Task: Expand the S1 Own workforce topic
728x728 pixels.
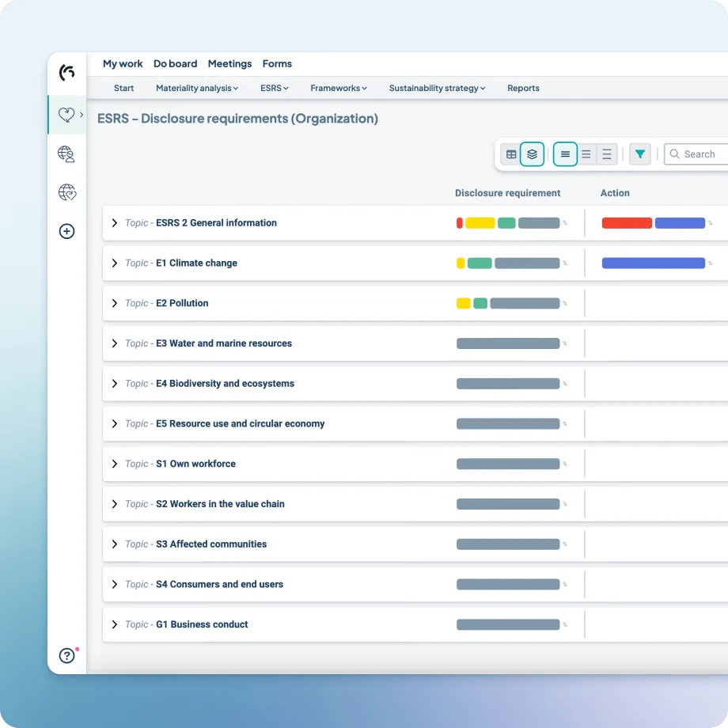Action: click(x=114, y=464)
